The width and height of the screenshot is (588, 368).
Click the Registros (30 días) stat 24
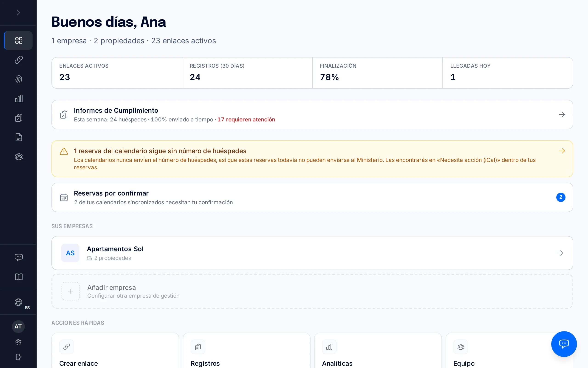point(247,73)
